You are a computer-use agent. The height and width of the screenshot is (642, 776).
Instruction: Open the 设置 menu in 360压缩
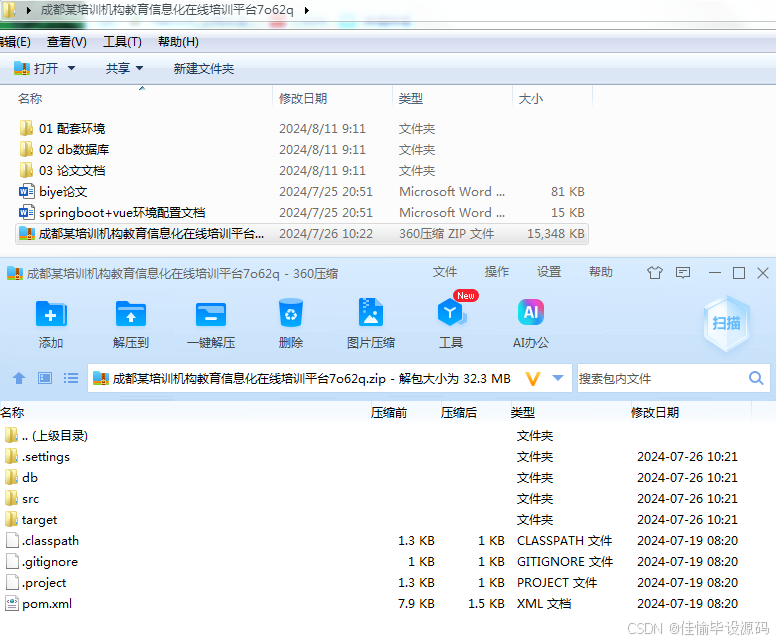[x=549, y=272]
